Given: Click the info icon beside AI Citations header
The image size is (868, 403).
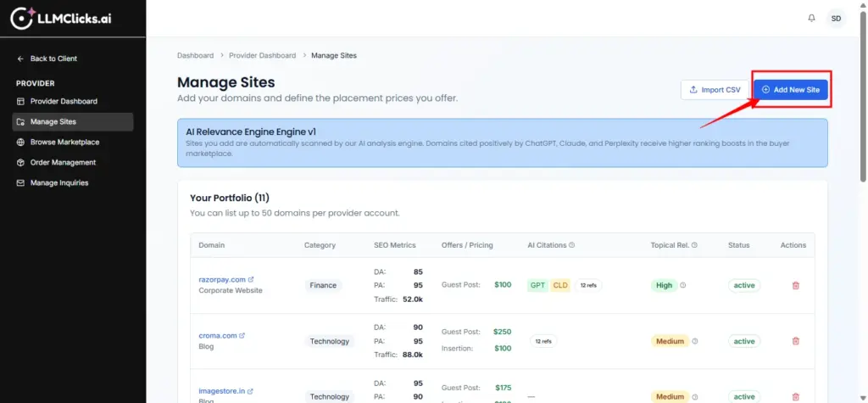Looking at the screenshot, I should point(572,245).
